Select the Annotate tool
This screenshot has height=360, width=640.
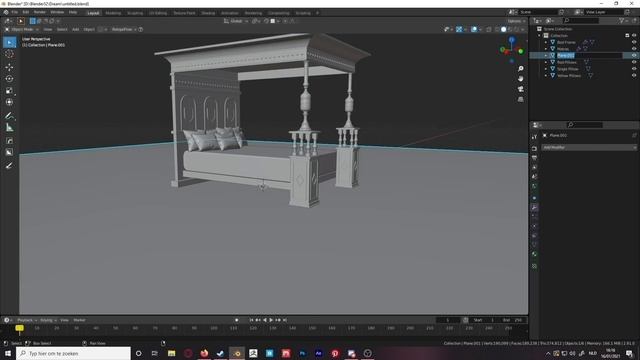coord(9,116)
